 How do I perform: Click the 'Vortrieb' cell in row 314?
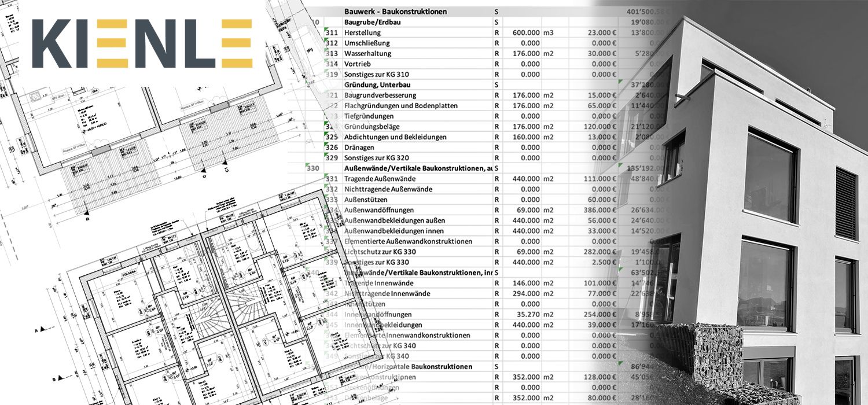click(x=358, y=64)
